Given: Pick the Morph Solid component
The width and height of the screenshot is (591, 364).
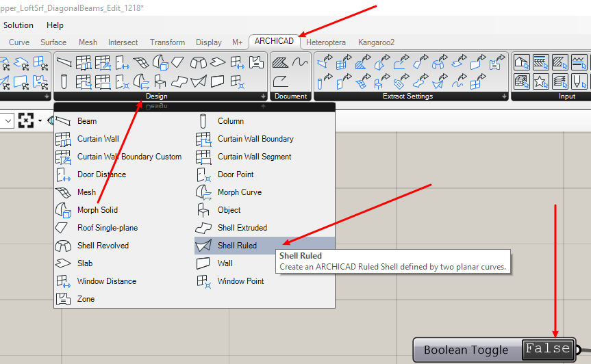Looking at the screenshot, I should (97, 210).
